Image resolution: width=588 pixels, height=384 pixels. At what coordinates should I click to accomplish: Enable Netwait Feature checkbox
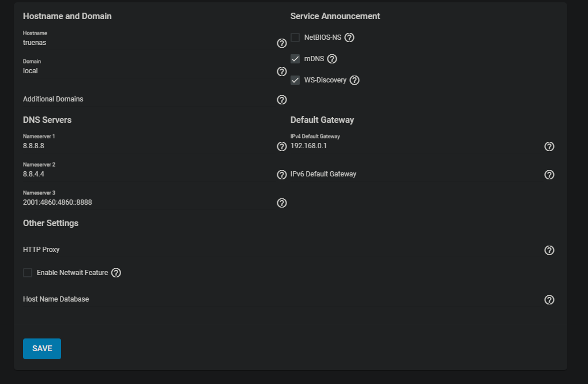pos(28,273)
